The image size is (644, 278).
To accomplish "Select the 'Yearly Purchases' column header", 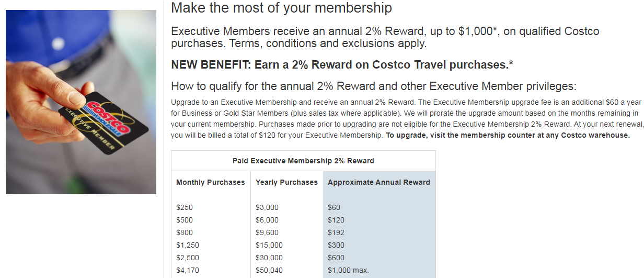I will [x=286, y=183].
